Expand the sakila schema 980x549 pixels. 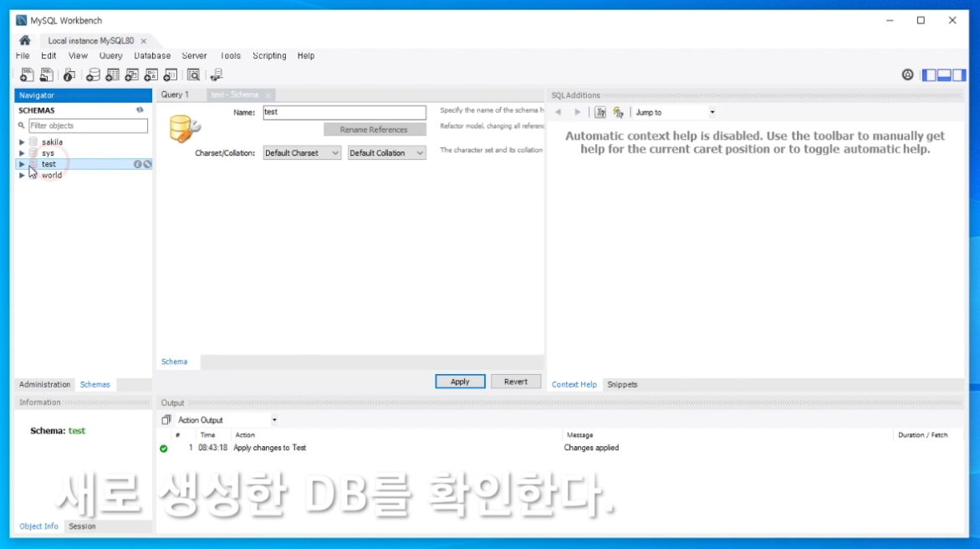point(22,142)
